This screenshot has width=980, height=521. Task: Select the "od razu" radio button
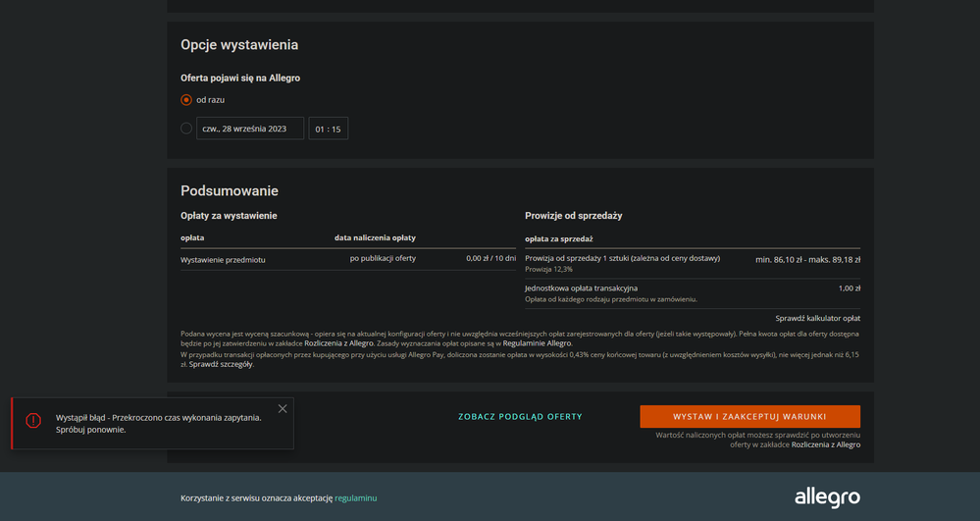[x=186, y=100]
